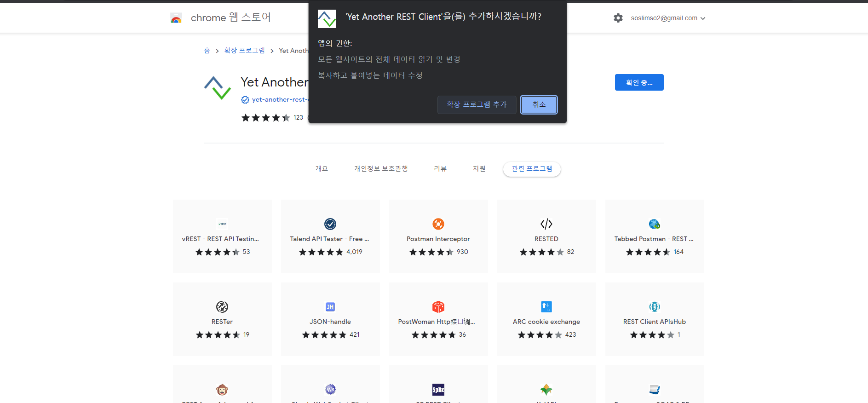Click the 4,019 rating count for Talend

click(355, 252)
